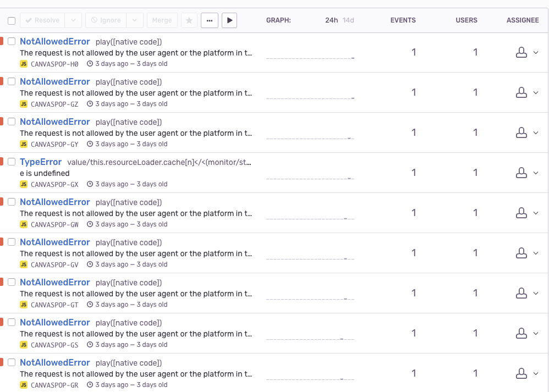The width and height of the screenshot is (549, 392).
Task: Expand assignee chevron for CANVASPOP-GX
Action: tap(536, 173)
